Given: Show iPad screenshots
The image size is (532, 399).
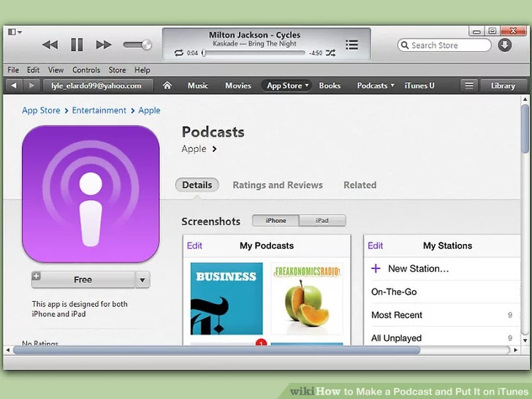Looking at the screenshot, I should click(x=322, y=221).
